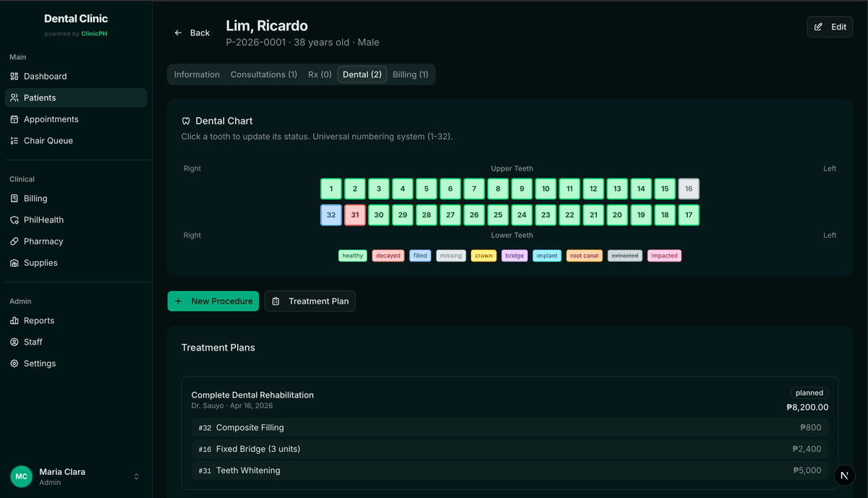Screen dimensions: 868x498
Task: Click the Pharmacy pill icon
Action: click(x=14, y=241)
